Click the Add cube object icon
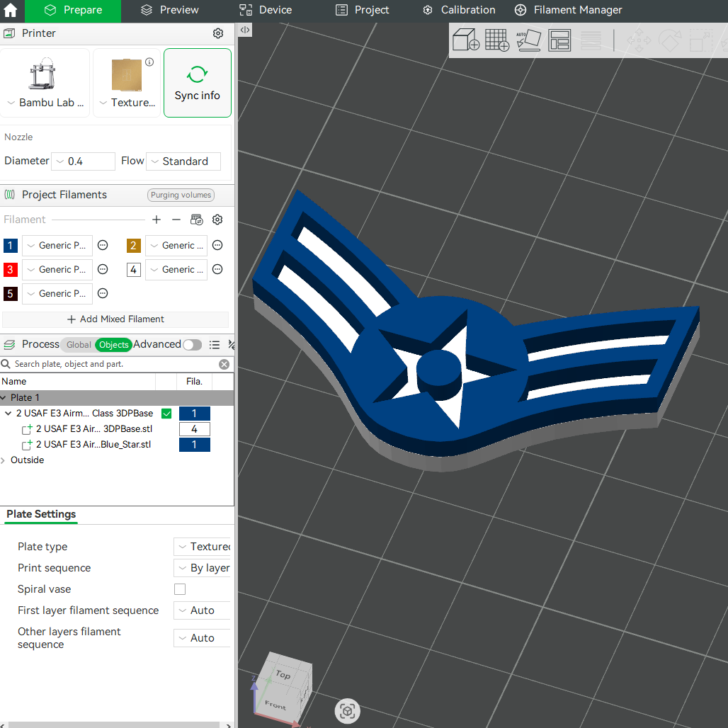728x728 pixels. tap(466, 40)
